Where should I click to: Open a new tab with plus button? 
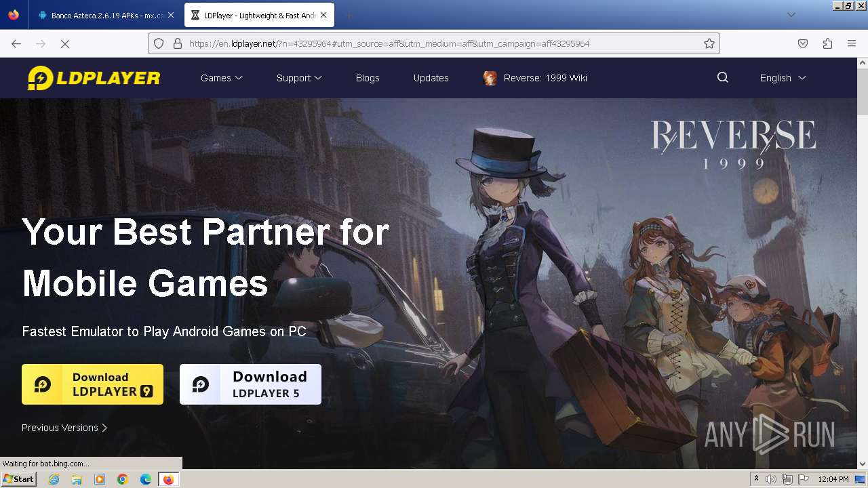tap(349, 15)
